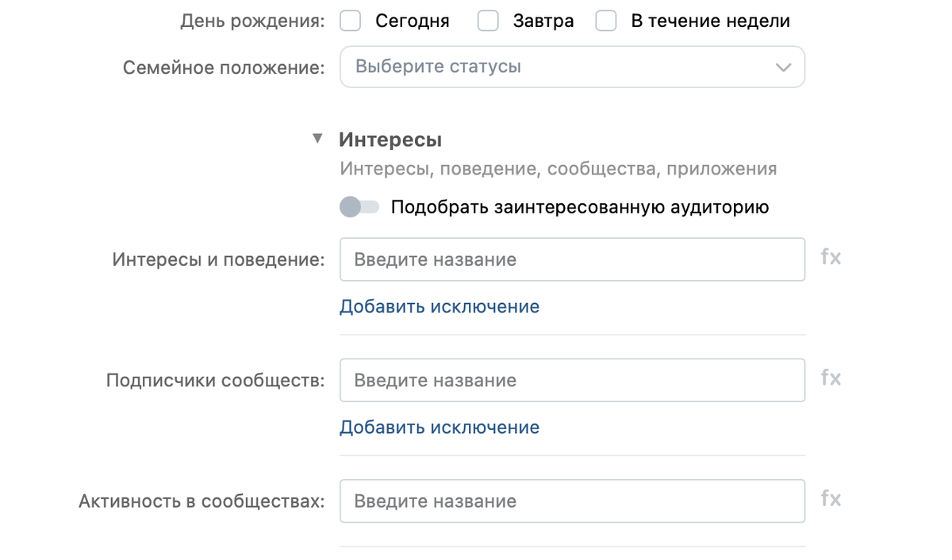Image resolution: width=952 pixels, height=560 pixels.
Task: Toggle Подобрать заинтересованную аудиторию switch
Action: click(359, 207)
